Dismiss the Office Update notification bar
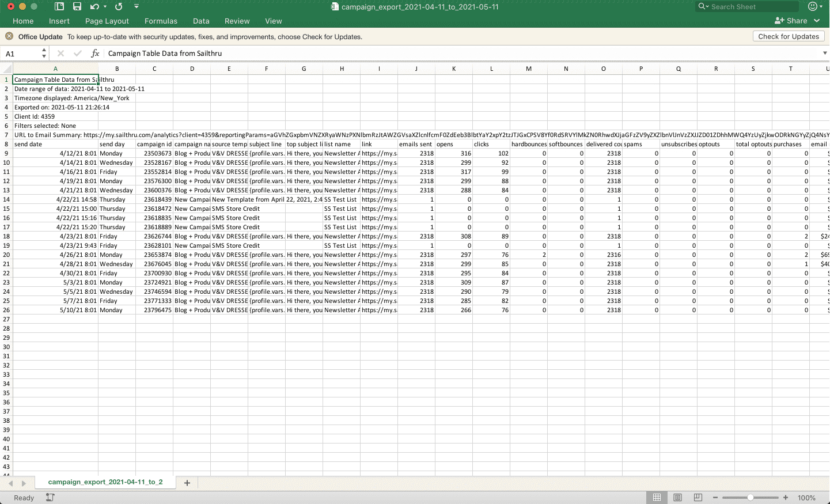Image resolution: width=830 pixels, height=504 pixels. [9, 36]
